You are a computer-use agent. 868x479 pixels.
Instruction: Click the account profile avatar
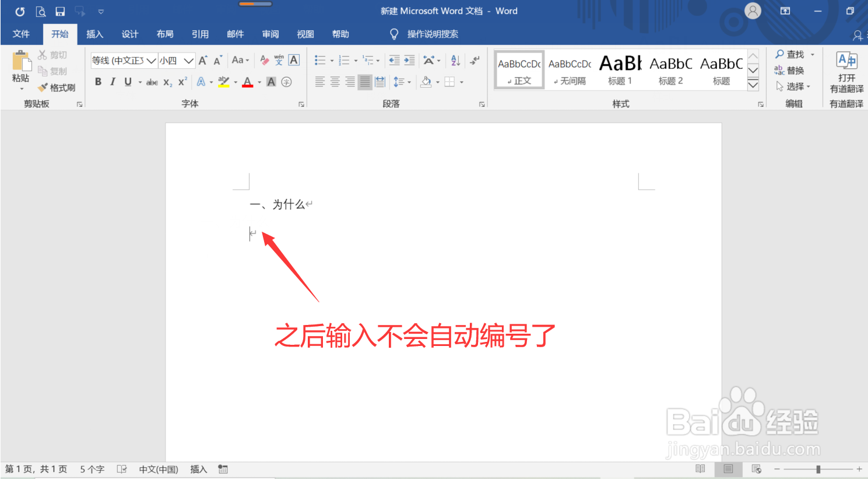753,11
